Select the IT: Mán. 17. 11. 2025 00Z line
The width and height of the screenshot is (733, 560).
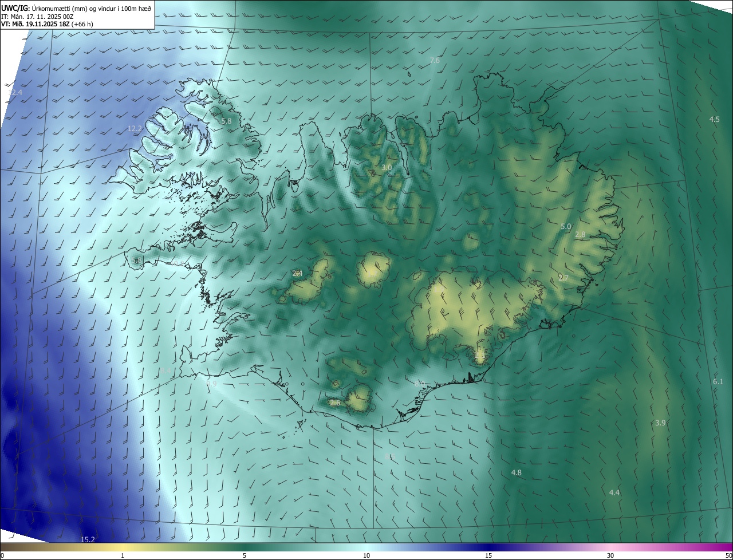tap(38, 16)
